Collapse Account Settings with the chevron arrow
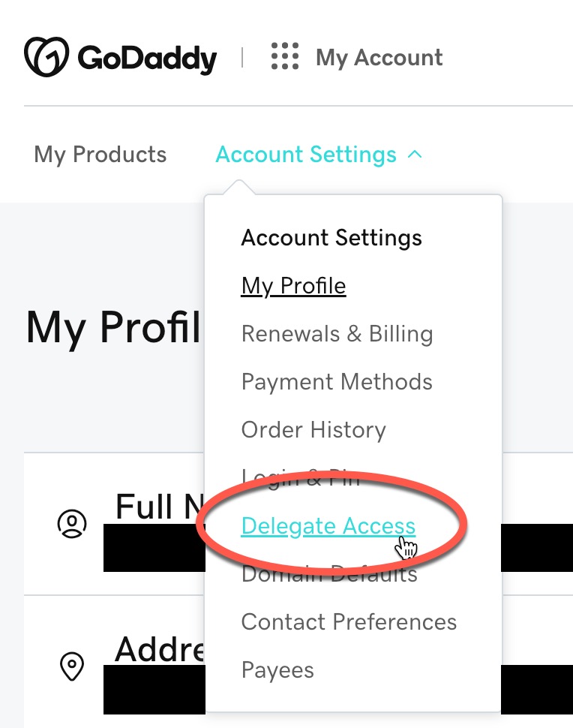This screenshot has height=728, width=573. pyautogui.click(x=415, y=154)
